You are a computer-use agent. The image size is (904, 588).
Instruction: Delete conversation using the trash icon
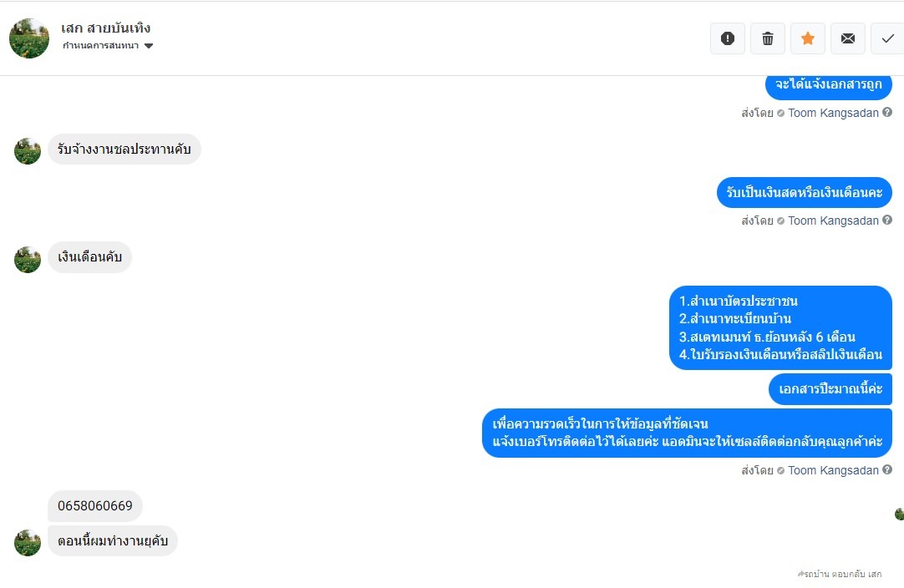pos(767,38)
